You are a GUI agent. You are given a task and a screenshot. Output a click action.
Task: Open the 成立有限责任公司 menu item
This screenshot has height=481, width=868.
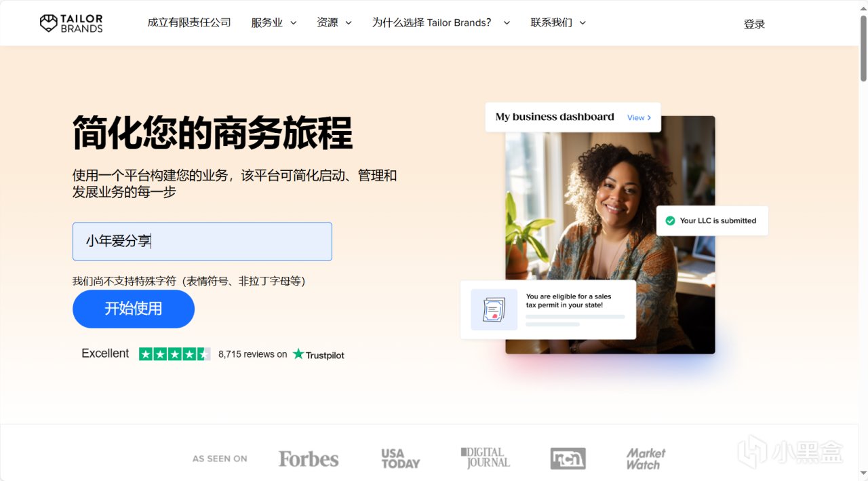point(189,22)
